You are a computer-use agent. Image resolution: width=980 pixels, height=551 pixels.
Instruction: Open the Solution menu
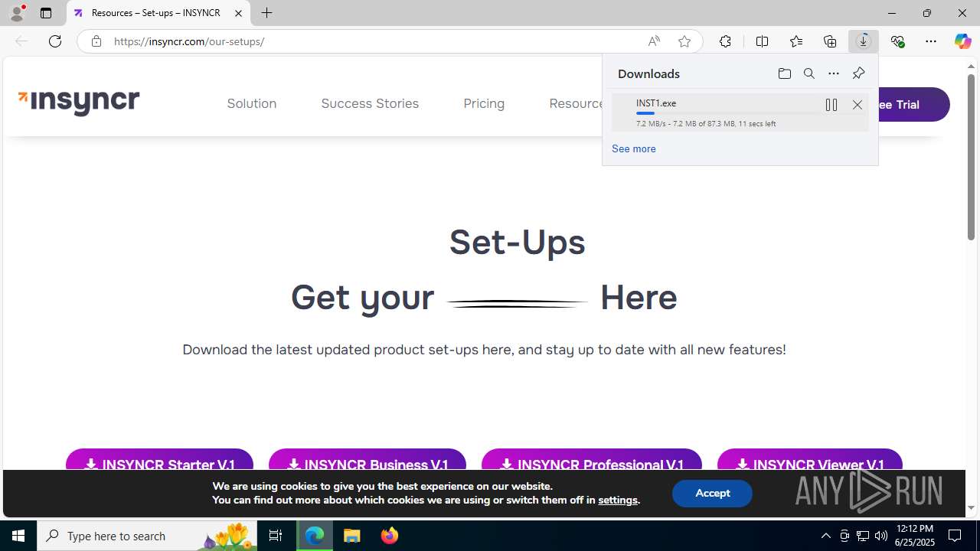coord(251,103)
